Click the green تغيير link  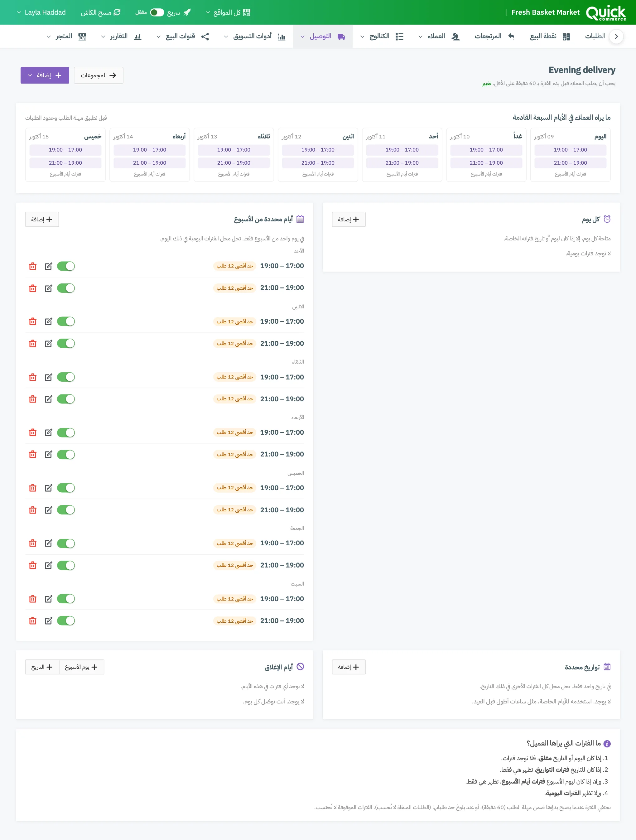pyautogui.click(x=487, y=84)
